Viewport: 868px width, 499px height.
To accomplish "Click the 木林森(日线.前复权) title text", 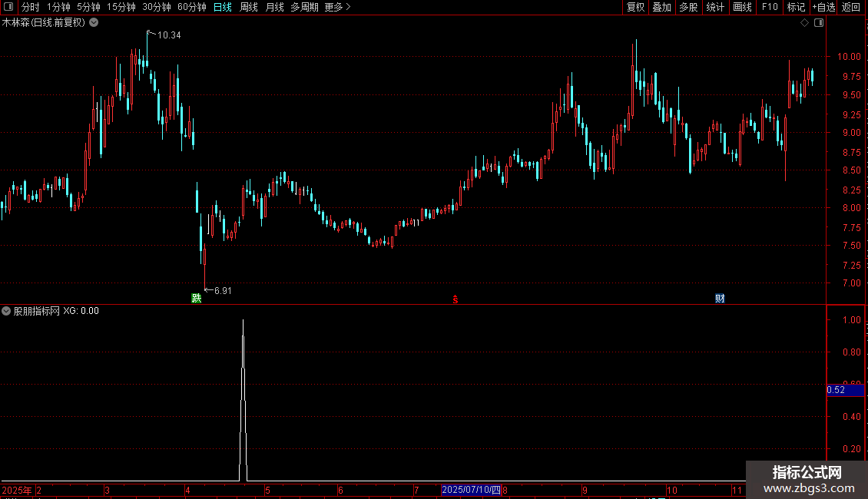I will [x=43, y=23].
